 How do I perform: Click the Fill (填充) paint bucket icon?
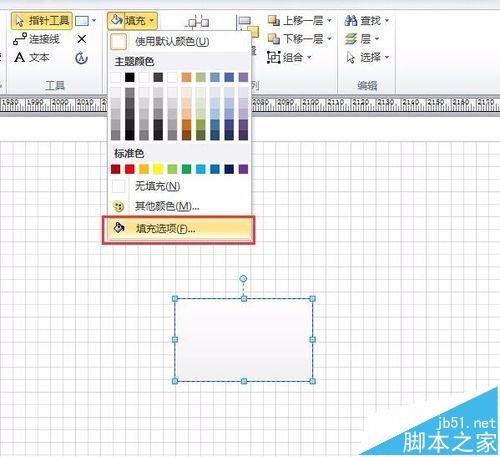116,21
